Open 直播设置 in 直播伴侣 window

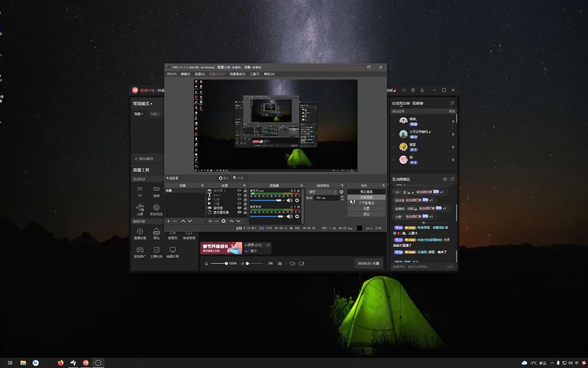140,234
